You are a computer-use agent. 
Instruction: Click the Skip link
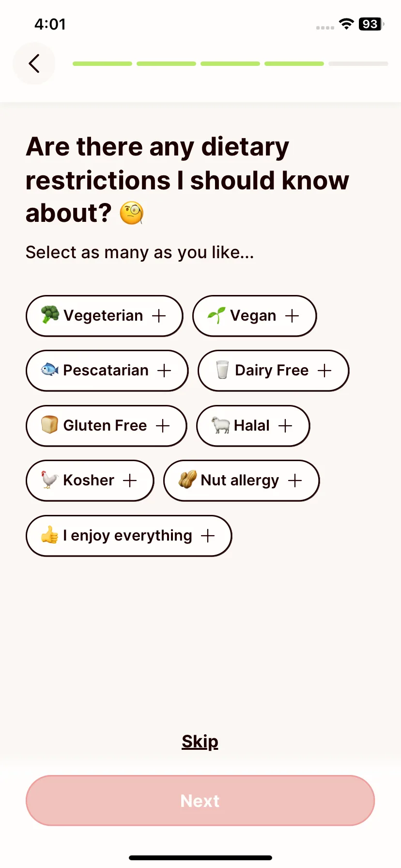[x=200, y=742]
